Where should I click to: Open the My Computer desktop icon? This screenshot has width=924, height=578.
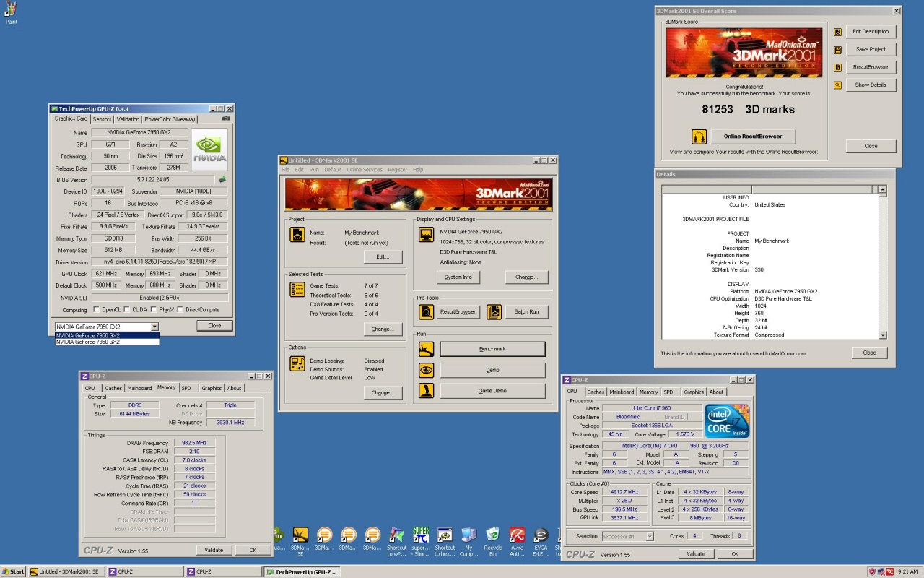[x=468, y=535]
